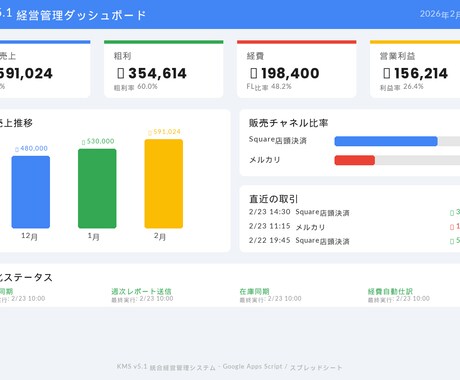Select the Square店頭決済 channel label
The width and height of the screenshot is (460, 380).
278,140
